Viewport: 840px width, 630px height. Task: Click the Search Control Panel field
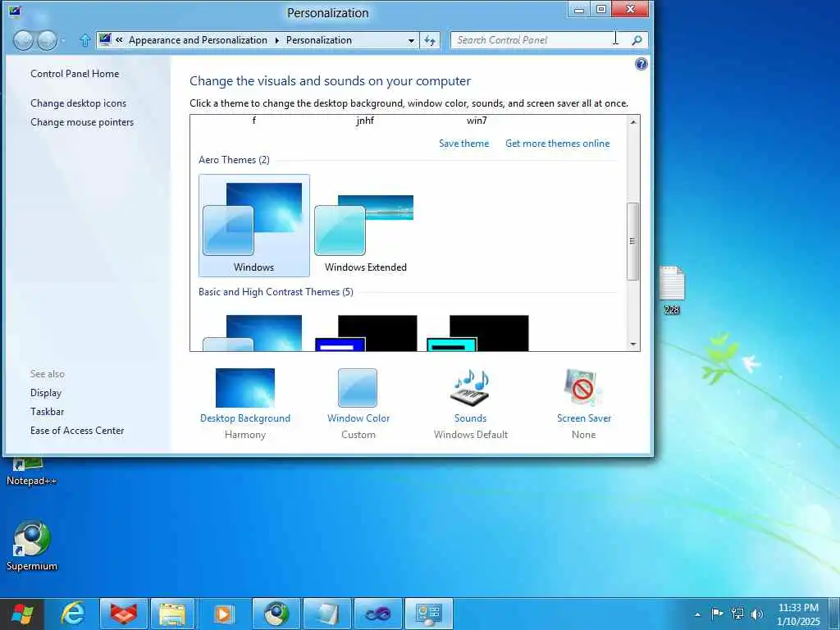coord(538,40)
